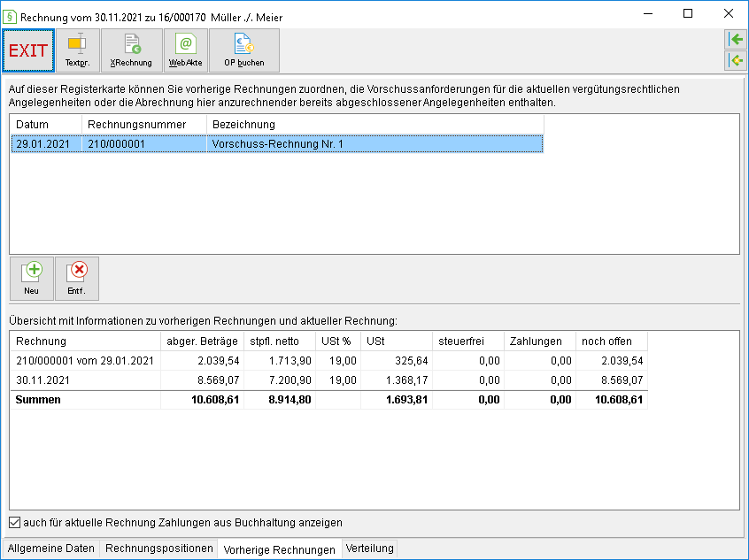Click the value 1.713,90 in stpfl. netto
Viewport: 749px width, 560px height.
(290, 360)
